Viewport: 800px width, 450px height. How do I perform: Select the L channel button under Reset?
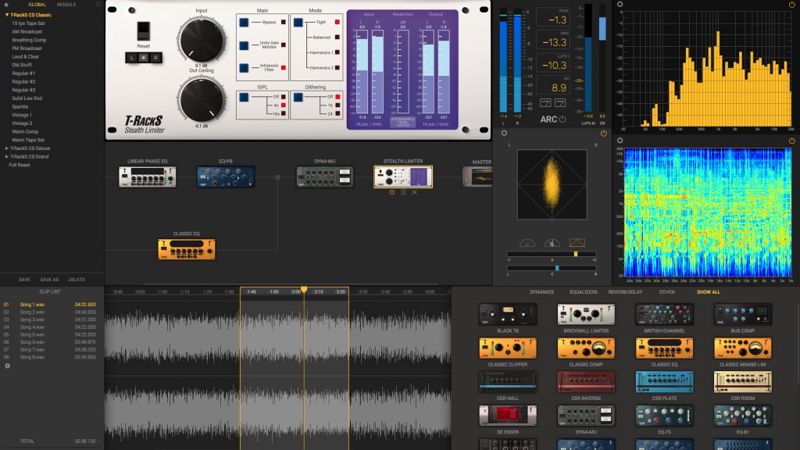132,58
